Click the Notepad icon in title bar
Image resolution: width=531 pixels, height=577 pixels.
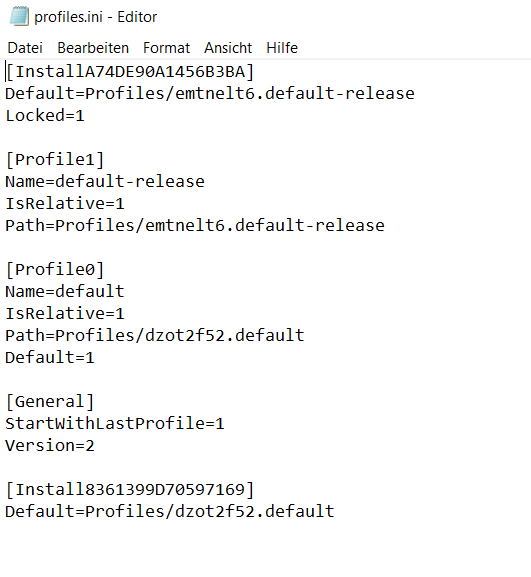(x=19, y=17)
